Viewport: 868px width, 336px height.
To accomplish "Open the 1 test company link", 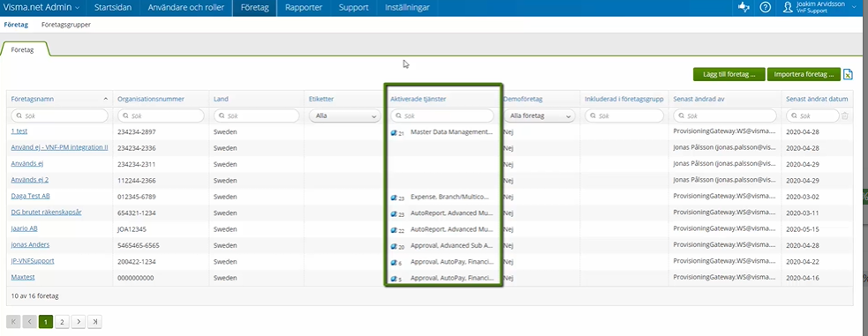I will pos(19,131).
